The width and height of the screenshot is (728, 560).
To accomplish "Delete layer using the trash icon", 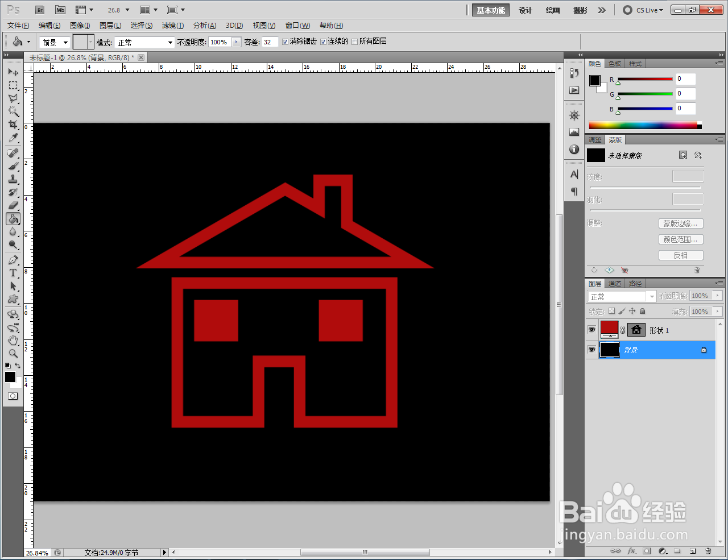I will pos(708,551).
